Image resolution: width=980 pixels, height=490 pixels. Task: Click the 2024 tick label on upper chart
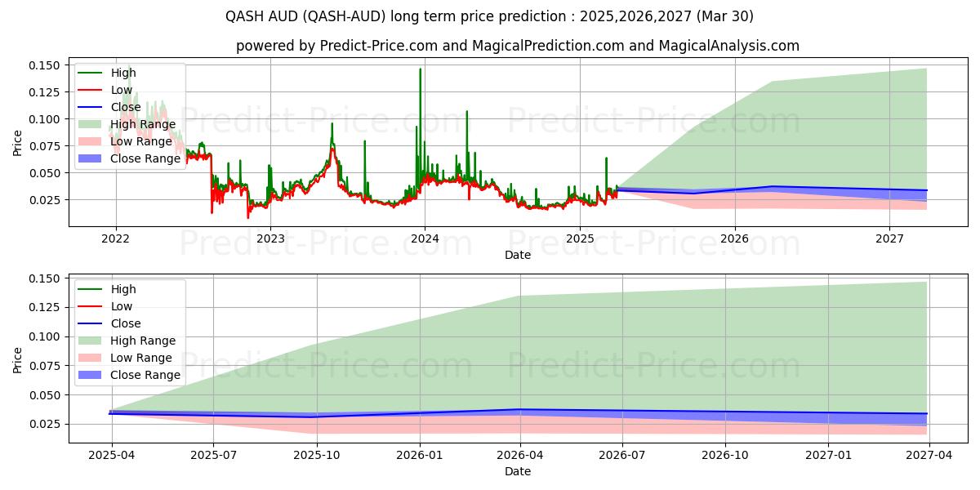click(x=425, y=238)
